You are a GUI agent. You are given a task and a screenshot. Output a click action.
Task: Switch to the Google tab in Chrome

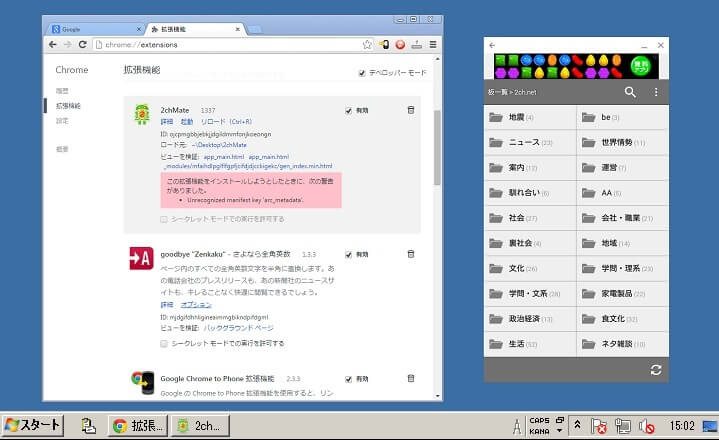(94, 29)
